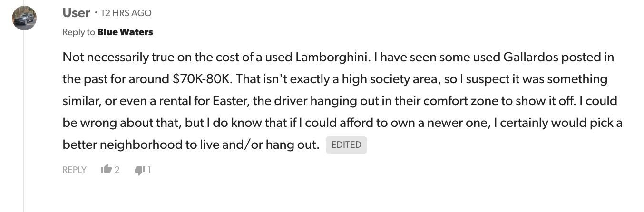Click the like count number 2
The height and width of the screenshot is (212, 644).
click(x=117, y=170)
